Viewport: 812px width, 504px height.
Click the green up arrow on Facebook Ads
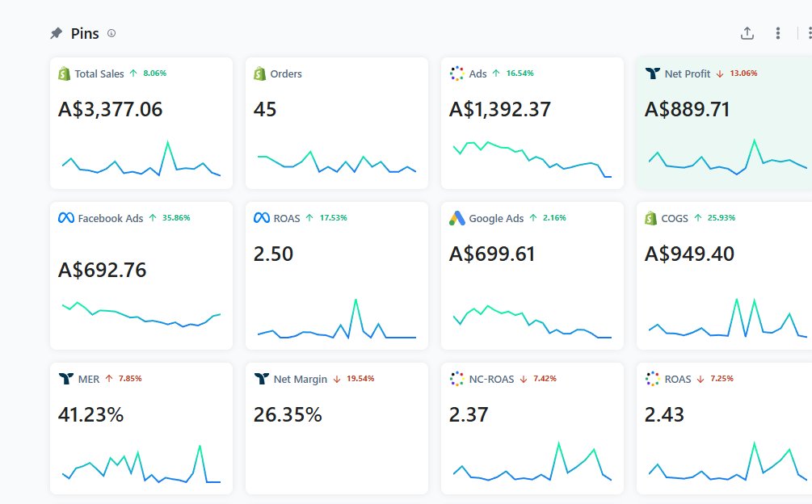[152, 218]
